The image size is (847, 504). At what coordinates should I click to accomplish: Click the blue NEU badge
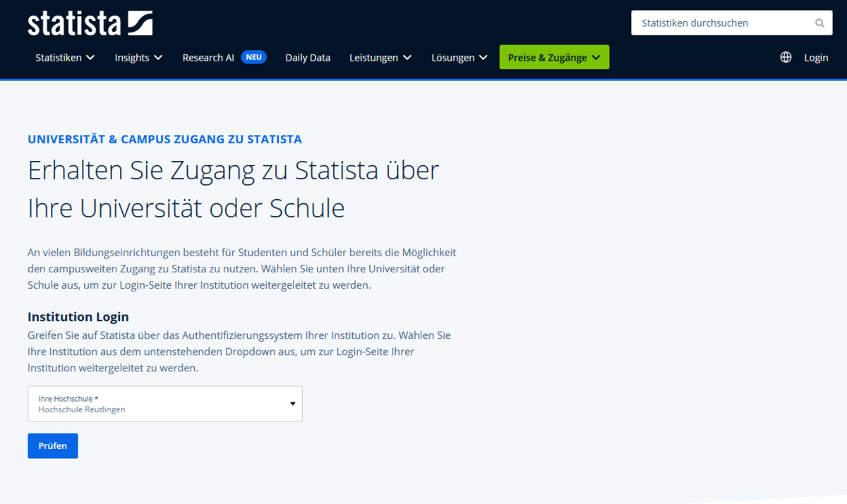(x=253, y=57)
